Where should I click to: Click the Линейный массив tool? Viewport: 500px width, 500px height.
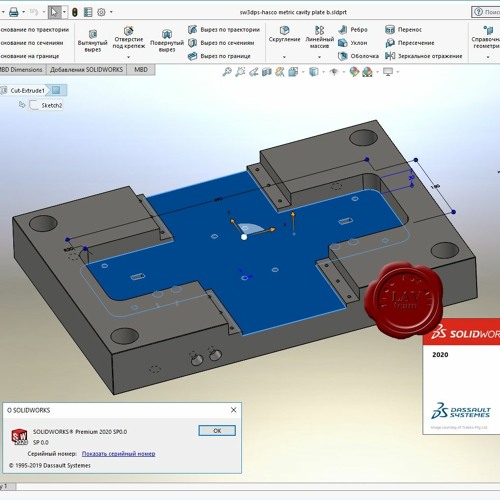tap(319, 37)
